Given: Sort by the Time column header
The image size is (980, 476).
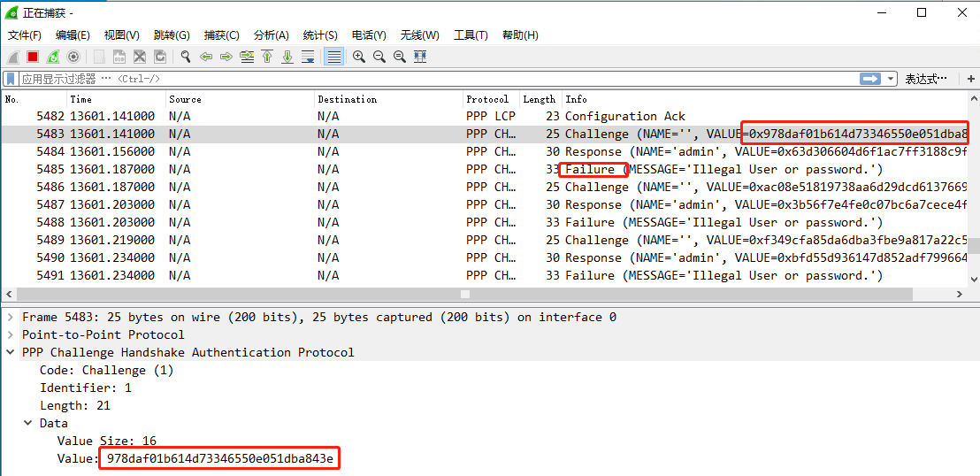Looking at the screenshot, I should pyautogui.click(x=116, y=99).
